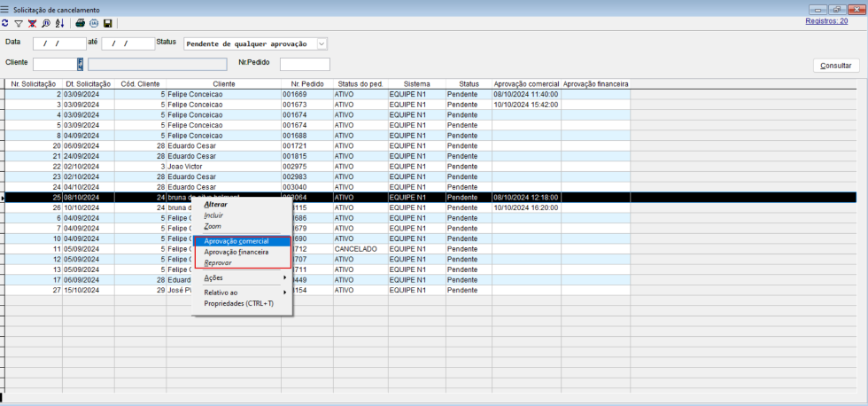Click the Registros: 20 link
Viewport: 868px width, 406px height.
pyautogui.click(x=825, y=20)
